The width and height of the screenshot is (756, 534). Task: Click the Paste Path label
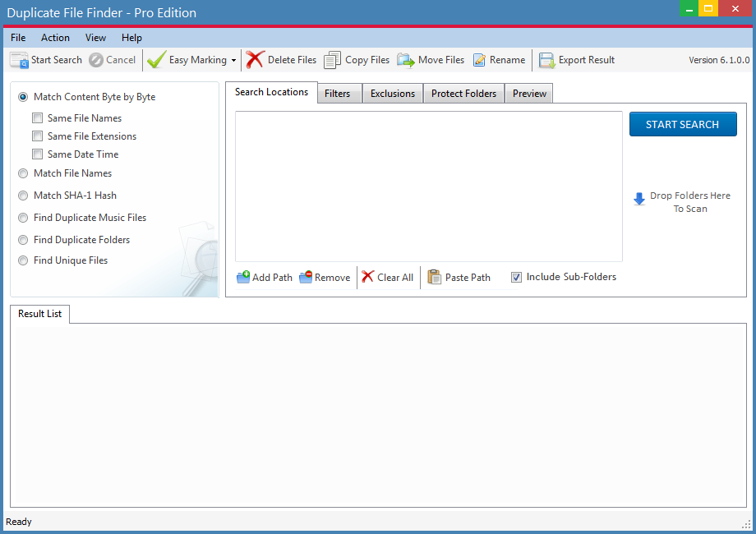(468, 278)
